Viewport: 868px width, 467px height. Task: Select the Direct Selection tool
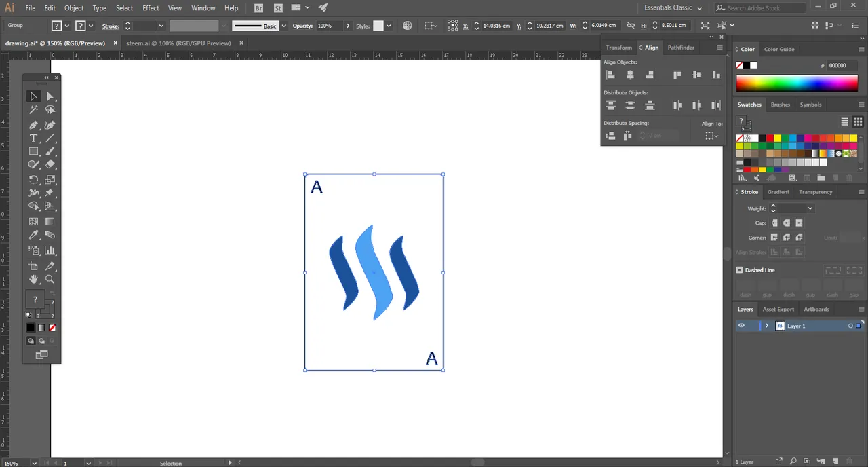coord(50,96)
